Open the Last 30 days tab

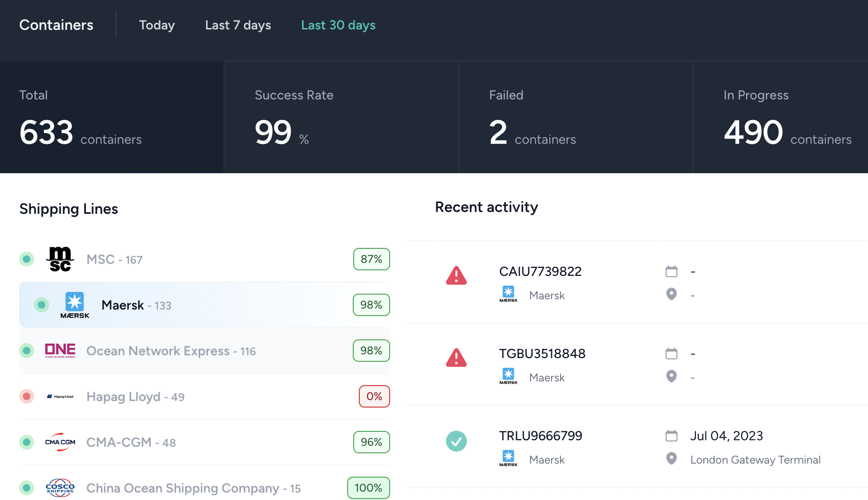(338, 25)
